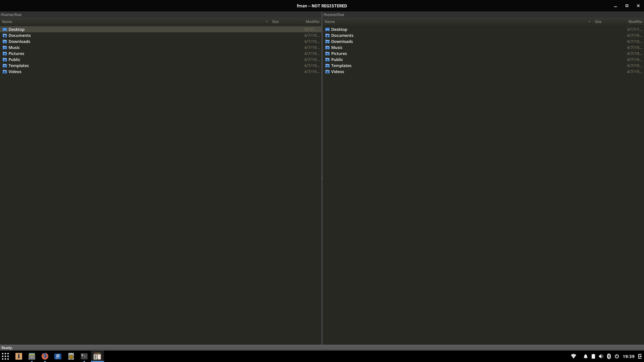Image resolution: width=644 pixels, height=362 pixels.
Task: Launch the terminal emulator from the taskbar
Action: pyautogui.click(x=84, y=356)
